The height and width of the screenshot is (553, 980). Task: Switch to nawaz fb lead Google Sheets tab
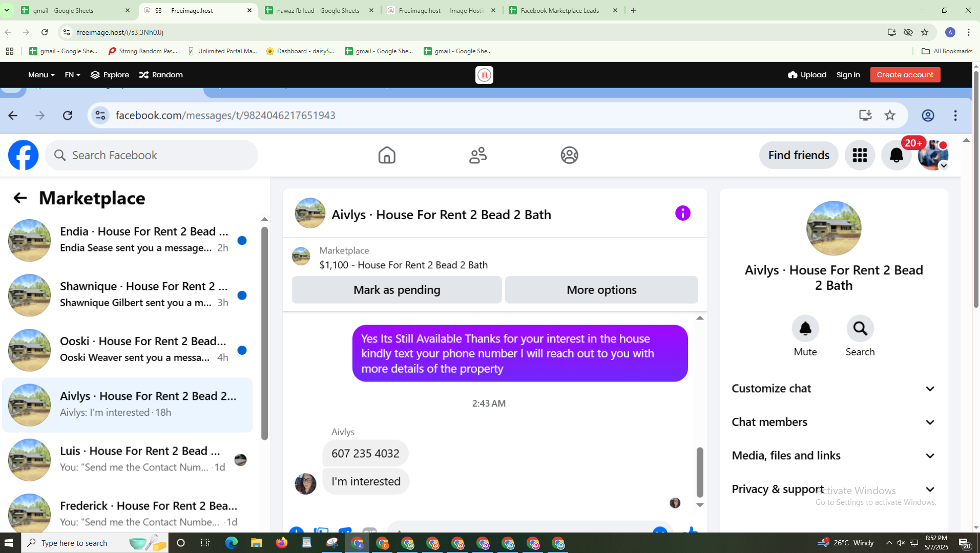coord(320,10)
